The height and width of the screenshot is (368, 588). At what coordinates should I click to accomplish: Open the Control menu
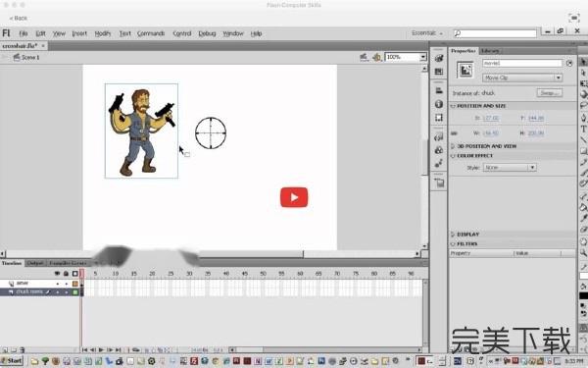click(182, 33)
